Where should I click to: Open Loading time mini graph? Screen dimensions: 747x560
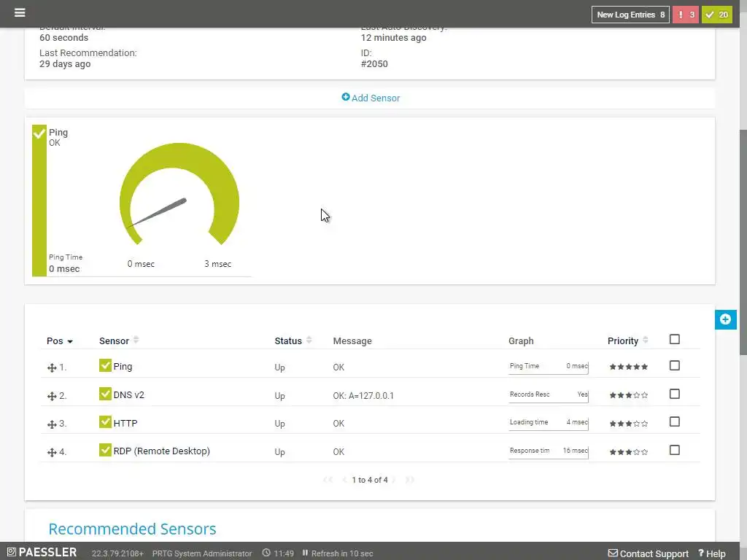(x=549, y=423)
